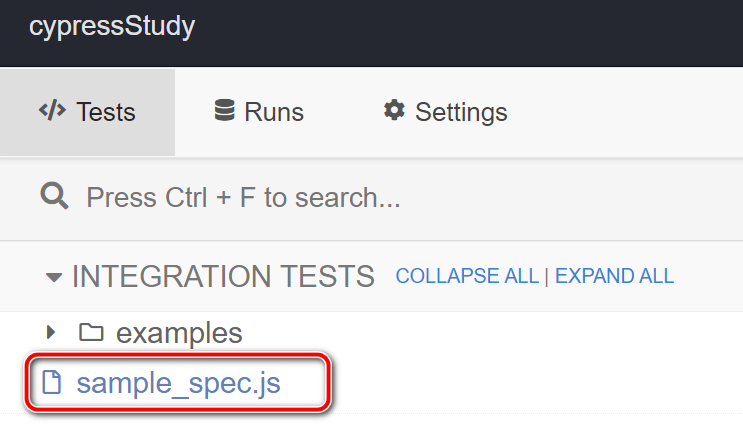
Task: Open the Settings tab
Action: tap(445, 112)
